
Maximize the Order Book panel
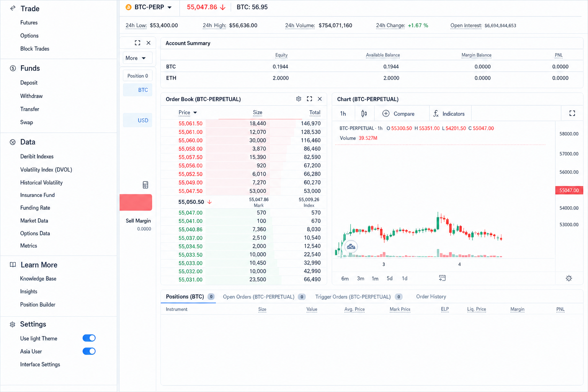coord(309,99)
